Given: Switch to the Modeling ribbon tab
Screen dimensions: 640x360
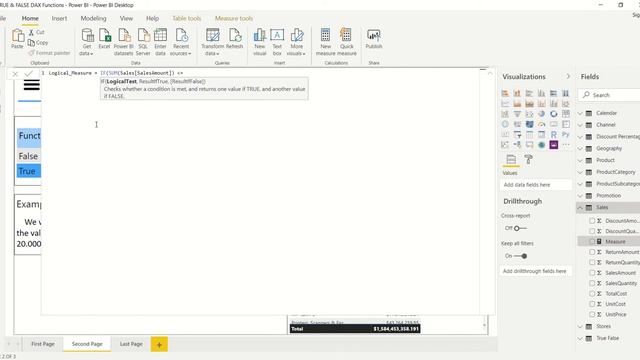Looking at the screenshot, I should pos(93,18).
